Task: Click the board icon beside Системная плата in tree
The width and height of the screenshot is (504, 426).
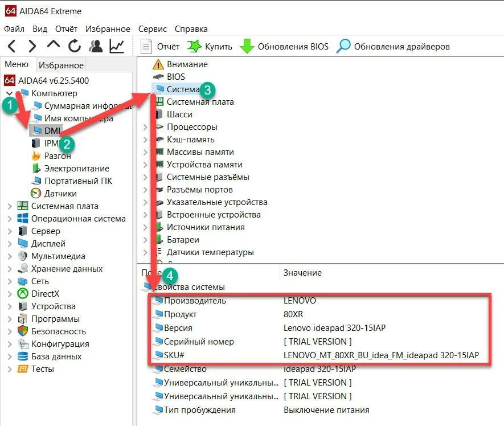Action: pos(23,206)
